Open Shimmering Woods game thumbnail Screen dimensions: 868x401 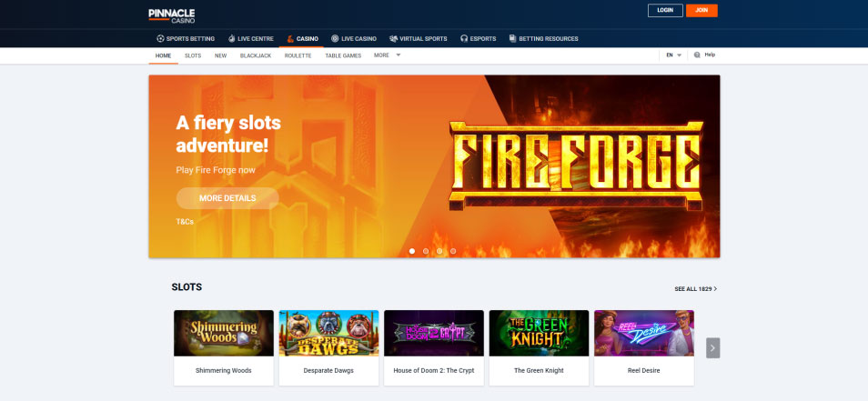224,333
